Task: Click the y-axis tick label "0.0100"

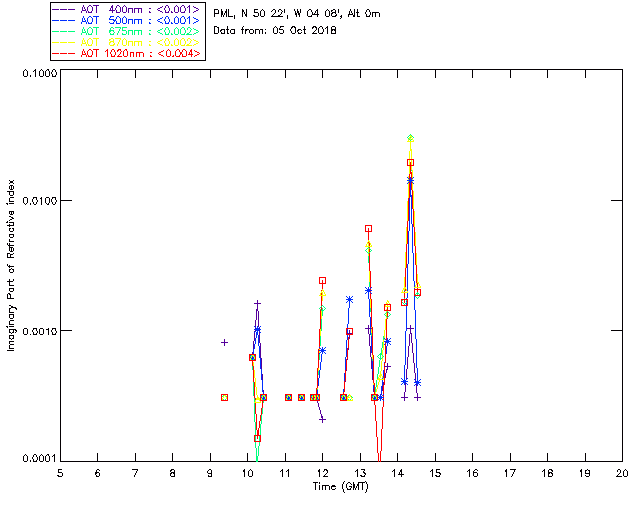Action: coord(39,201)
